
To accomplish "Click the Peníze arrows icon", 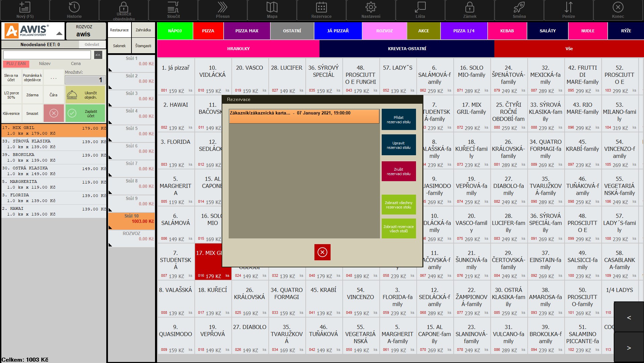I will [x=568, y=7].
